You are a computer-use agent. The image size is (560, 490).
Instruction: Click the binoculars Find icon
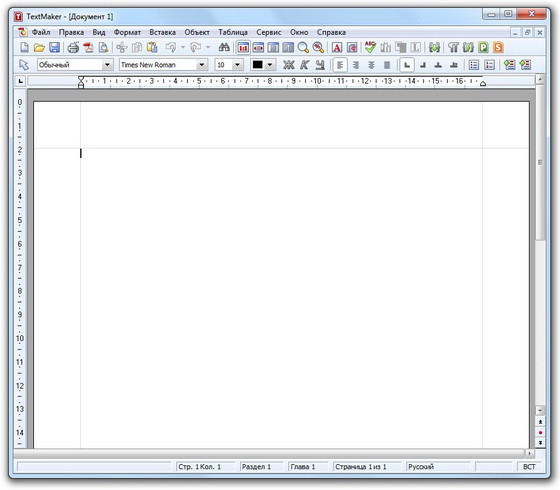coord(224,47)
